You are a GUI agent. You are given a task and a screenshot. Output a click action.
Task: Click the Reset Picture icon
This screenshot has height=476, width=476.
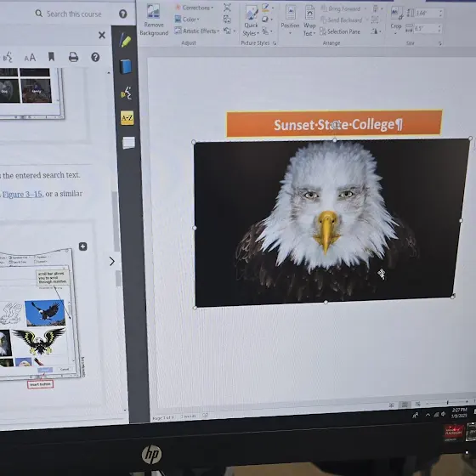pyautogui.click(x=227, y=31)
